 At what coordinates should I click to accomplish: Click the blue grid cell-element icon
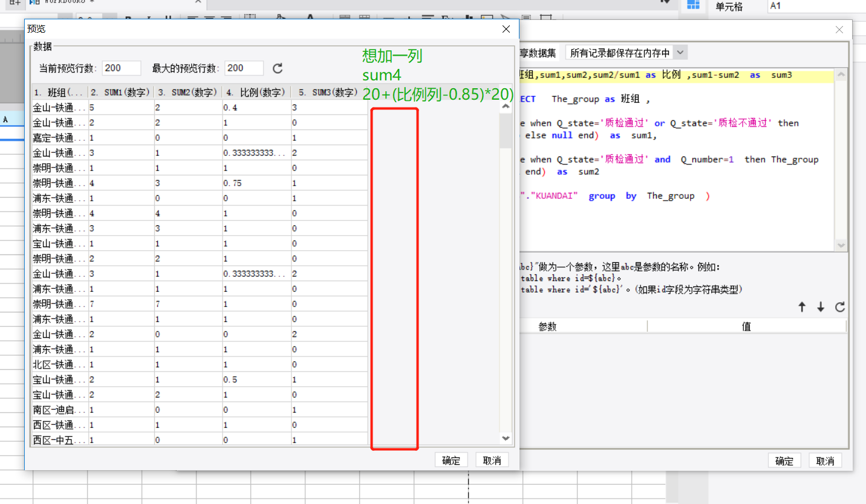point(693,5)
